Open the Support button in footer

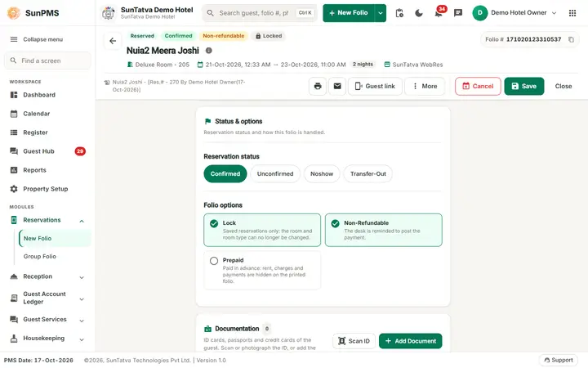(x=559, y=360)
